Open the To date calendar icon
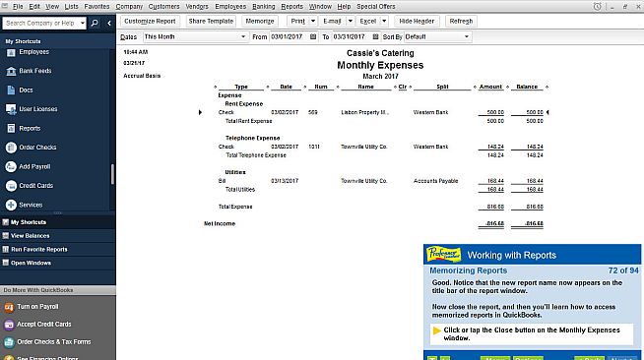 pos(375,37)
